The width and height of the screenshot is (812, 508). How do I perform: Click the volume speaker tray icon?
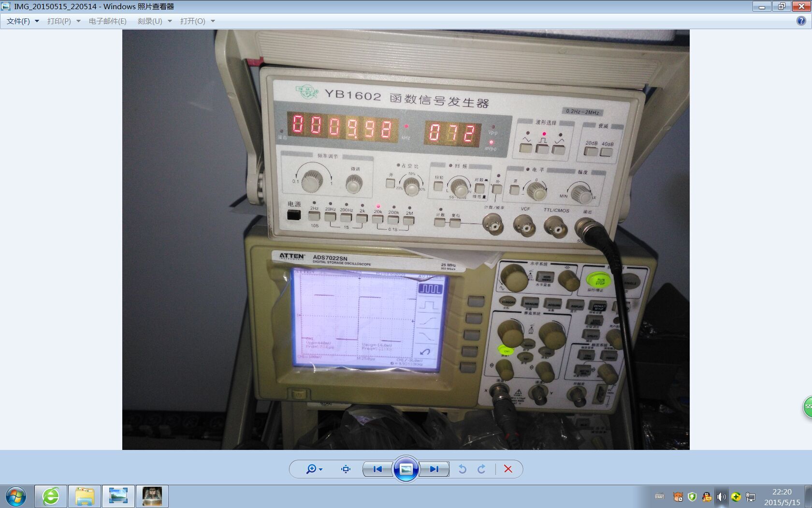(721, 496)
